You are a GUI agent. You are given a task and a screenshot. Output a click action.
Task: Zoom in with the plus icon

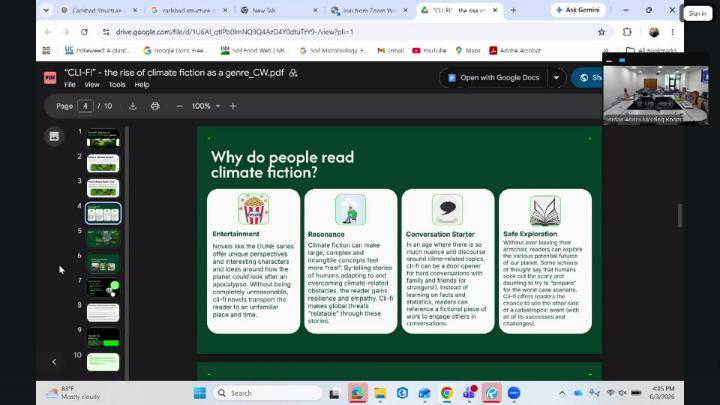click(233, 106)
